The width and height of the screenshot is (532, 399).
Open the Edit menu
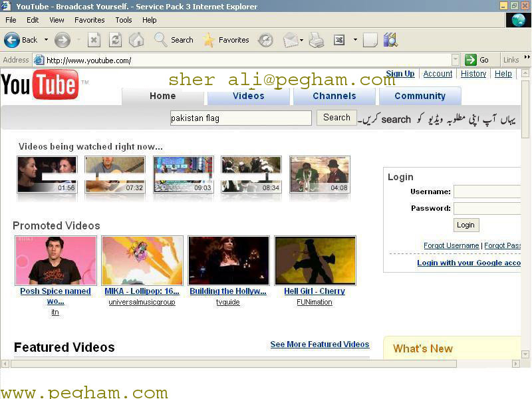coord(33,20)
